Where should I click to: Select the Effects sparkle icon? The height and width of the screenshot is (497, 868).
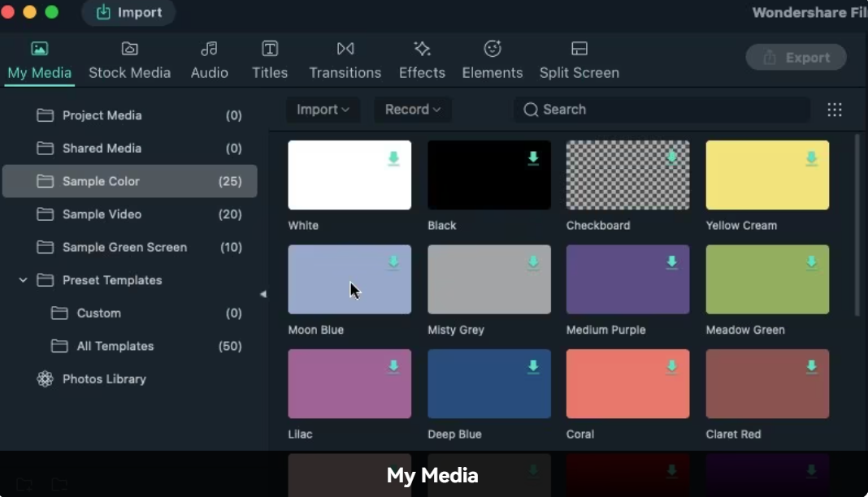[x=422, y=49]
